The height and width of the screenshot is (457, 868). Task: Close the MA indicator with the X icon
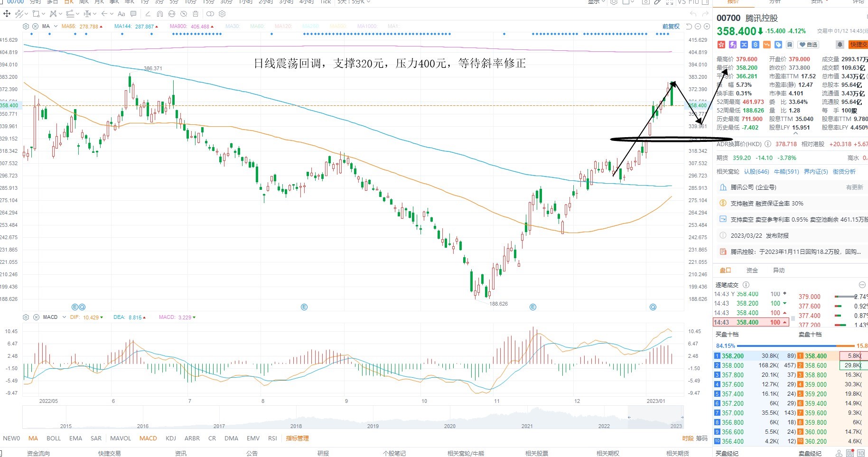click(x=35, y=27)
